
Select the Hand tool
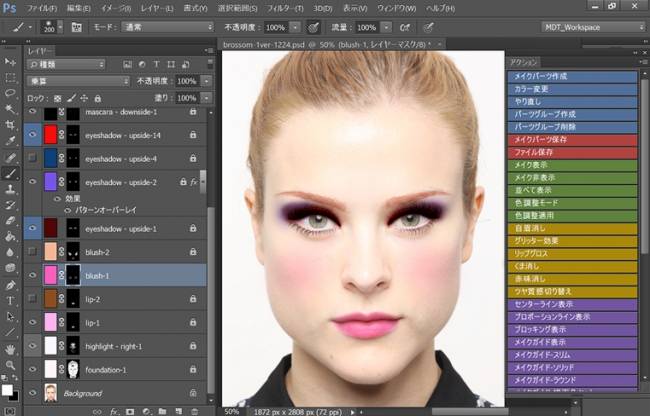coord(10,349)
